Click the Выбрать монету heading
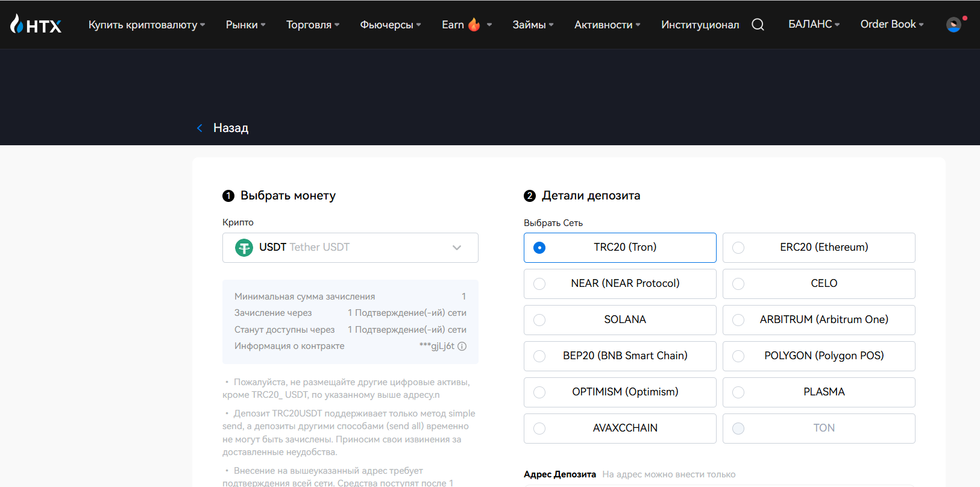 pyautogui.click(x=288, y=195)
